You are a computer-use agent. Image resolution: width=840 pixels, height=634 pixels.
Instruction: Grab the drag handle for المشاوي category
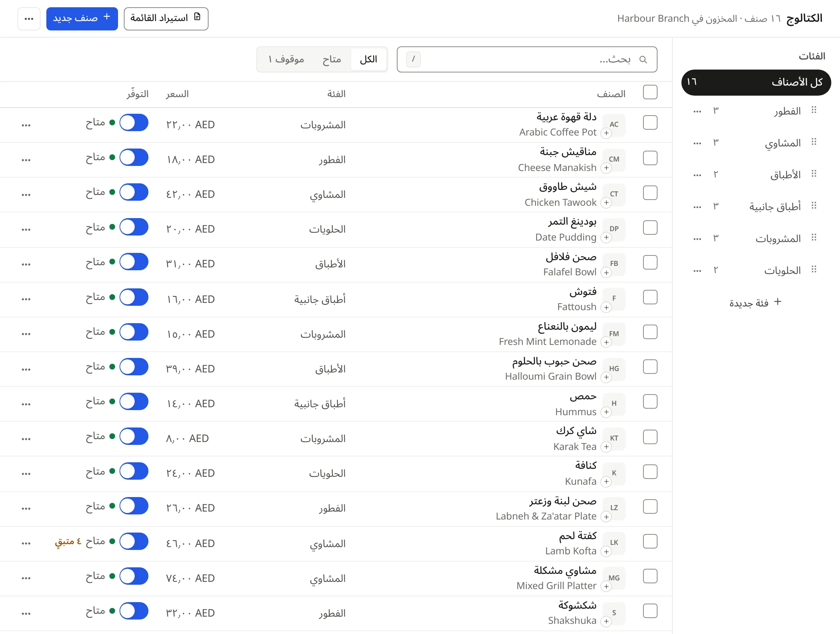point(814,142)
